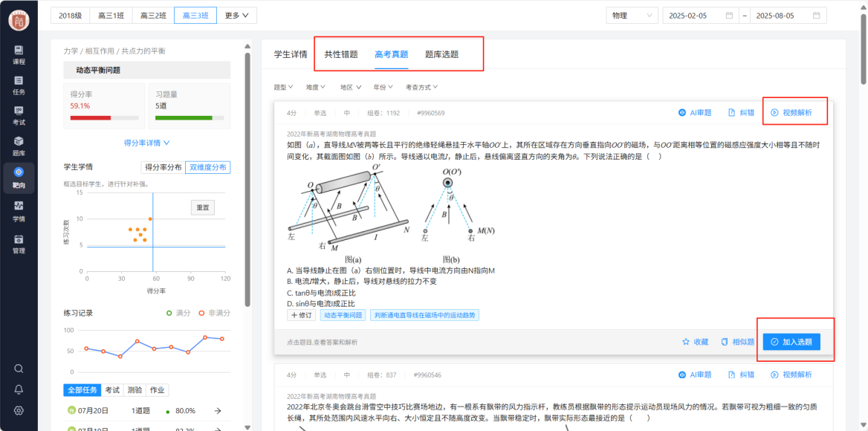
Task: Toggle 非满分 legend in 练习记录
Action: pyautogui.click(x=214, y=313)
